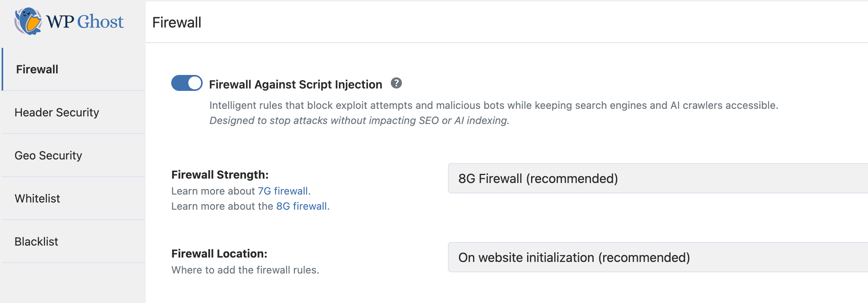Click the italic 'Designed to stop attacks' note
Viewport: 868px width, 303px height.
[x=359, y=120]
